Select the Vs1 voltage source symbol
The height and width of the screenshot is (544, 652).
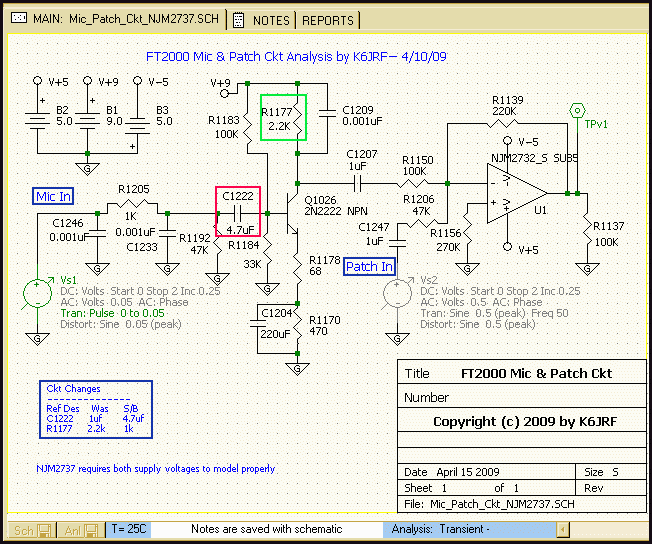tap(37, 293)
